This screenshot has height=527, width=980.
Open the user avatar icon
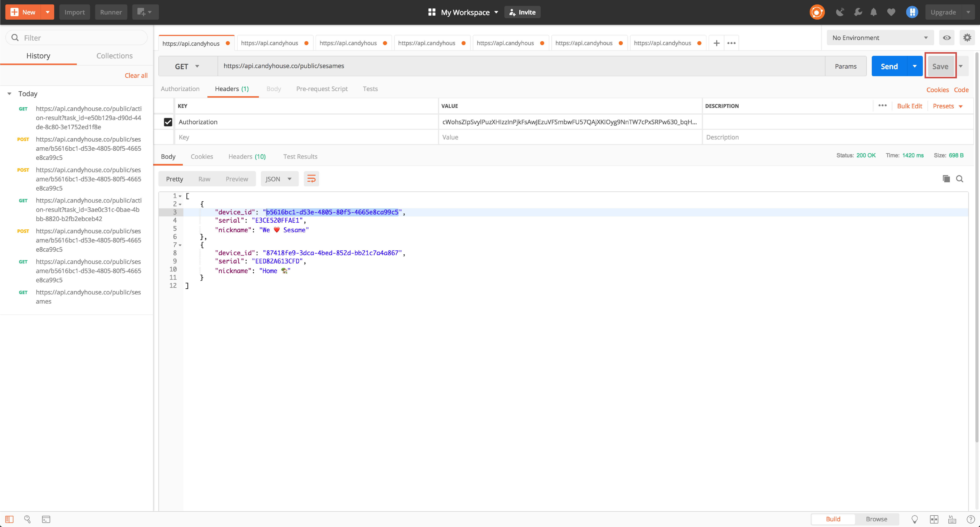pos(912,12)
